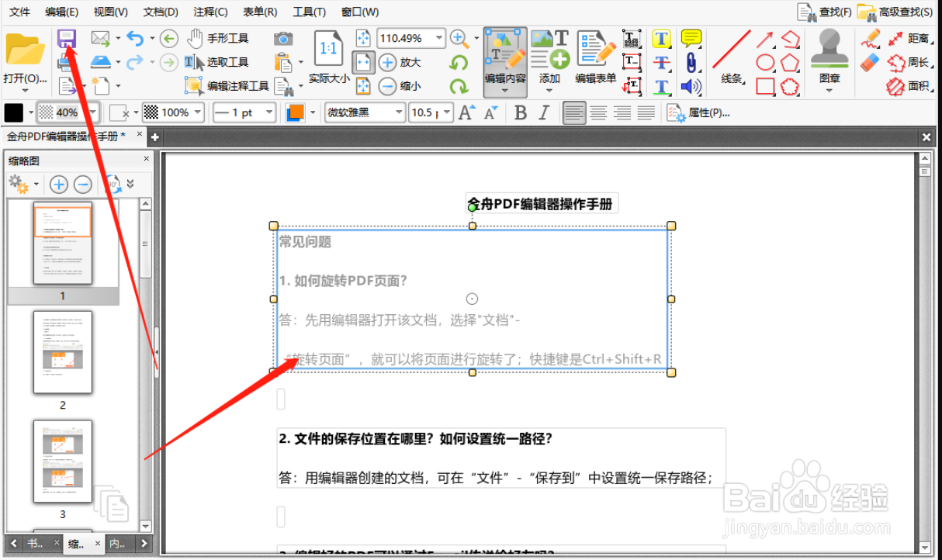Open the 110.49% zoom level dropdown
The width and height of the screenshot is (942, 560).
(x=439, y=38)
